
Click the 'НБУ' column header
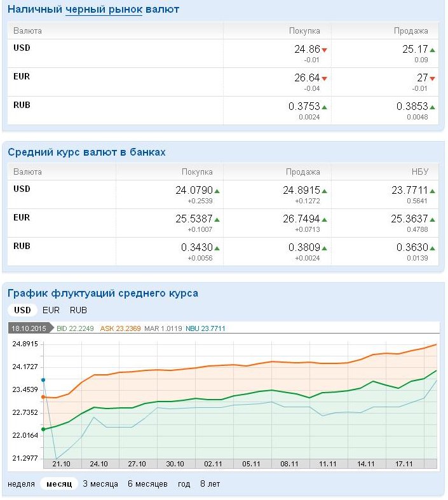420,172
